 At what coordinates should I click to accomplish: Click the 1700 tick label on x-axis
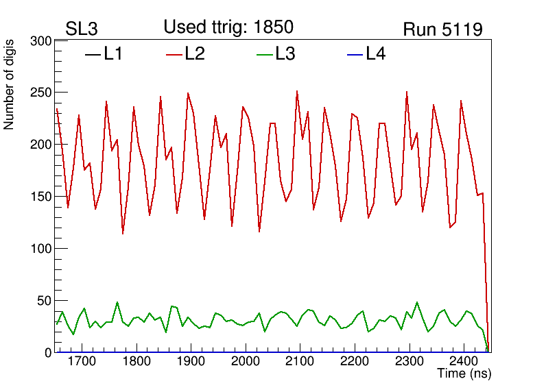click(81, 361)
